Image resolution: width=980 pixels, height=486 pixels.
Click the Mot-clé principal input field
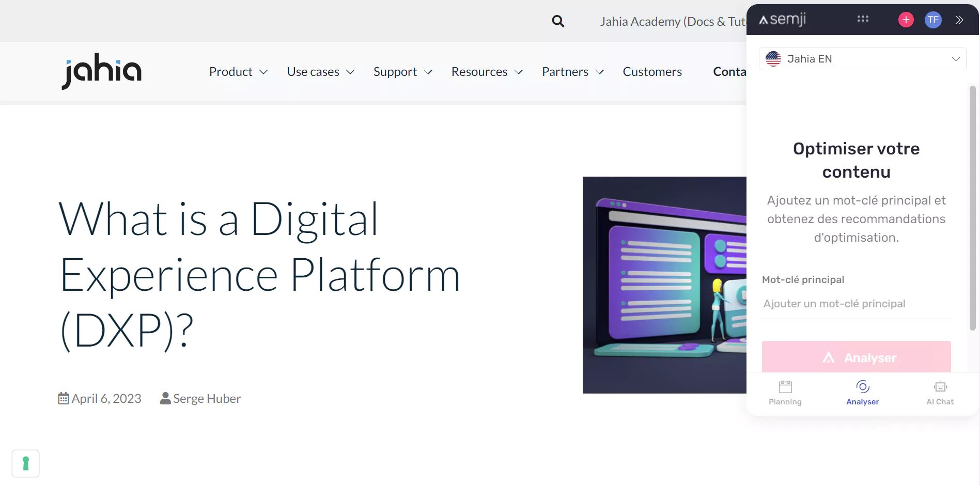pyautogui.click(x=856, y=304)
